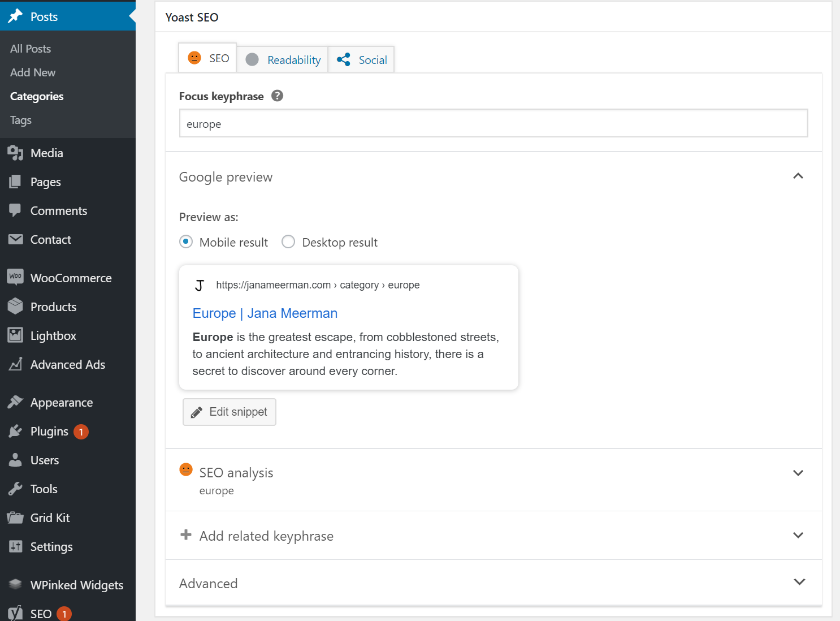Image resolution: width=840 pixels, height=621 pixels.
Task: Click the Pages icon in sidebar
Action: click(15, 182)
